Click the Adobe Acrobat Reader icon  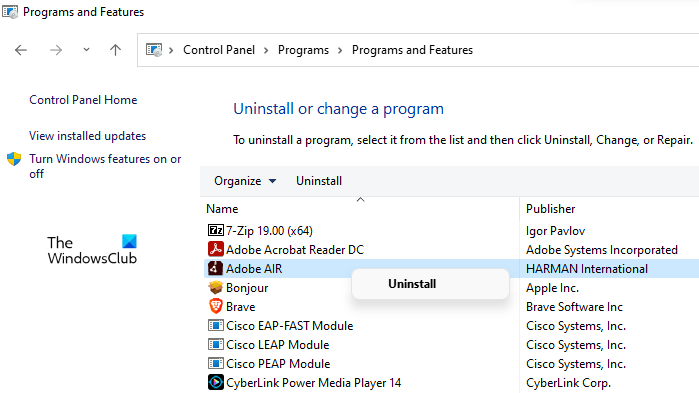coord(216,249)
